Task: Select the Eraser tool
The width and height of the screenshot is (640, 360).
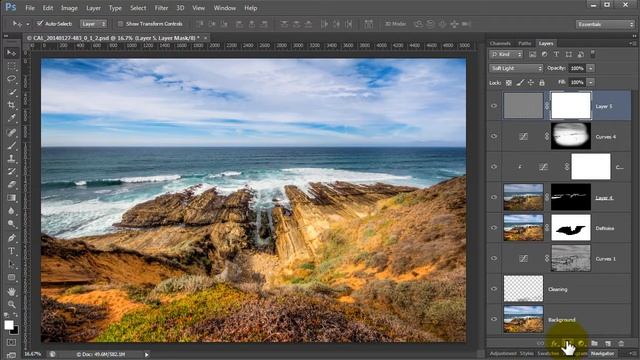Action: click(11, 184)
